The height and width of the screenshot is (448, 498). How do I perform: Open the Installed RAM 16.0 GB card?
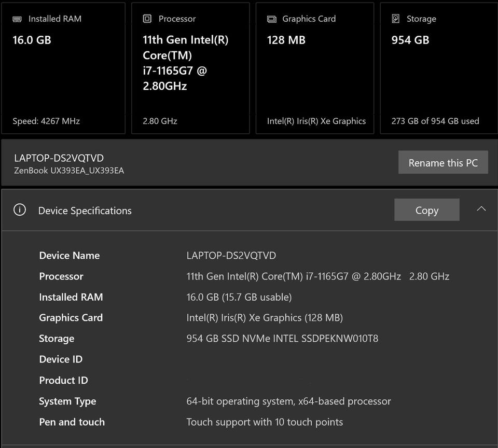click(63, 68)
